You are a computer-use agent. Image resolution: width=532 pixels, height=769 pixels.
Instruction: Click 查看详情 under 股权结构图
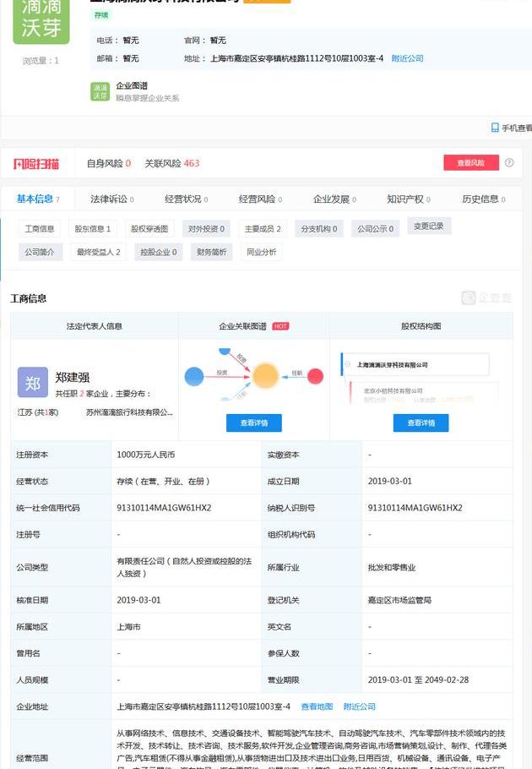coord(421,423)
